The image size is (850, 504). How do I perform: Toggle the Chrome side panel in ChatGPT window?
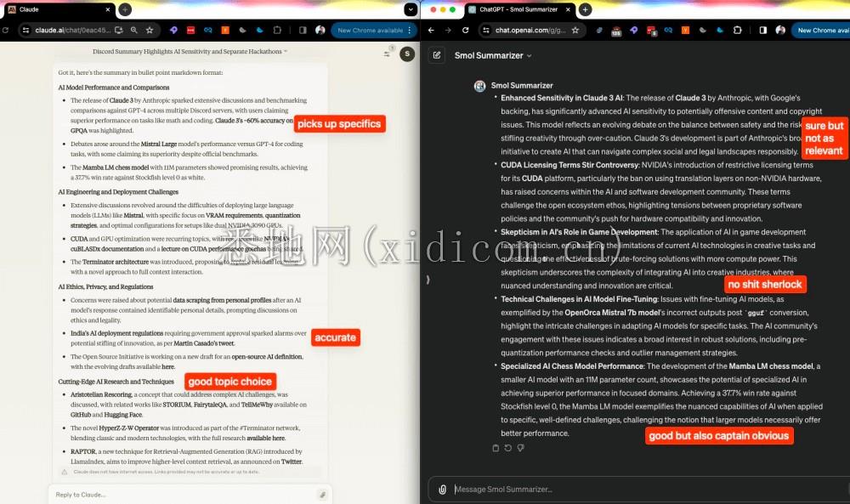pyautogui.click(x=762, y=30)
